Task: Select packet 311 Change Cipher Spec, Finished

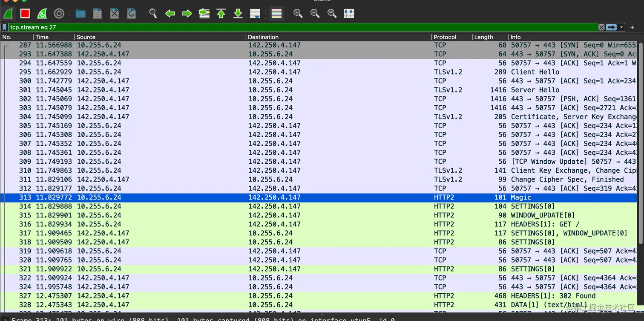Action: coord(319,179)
